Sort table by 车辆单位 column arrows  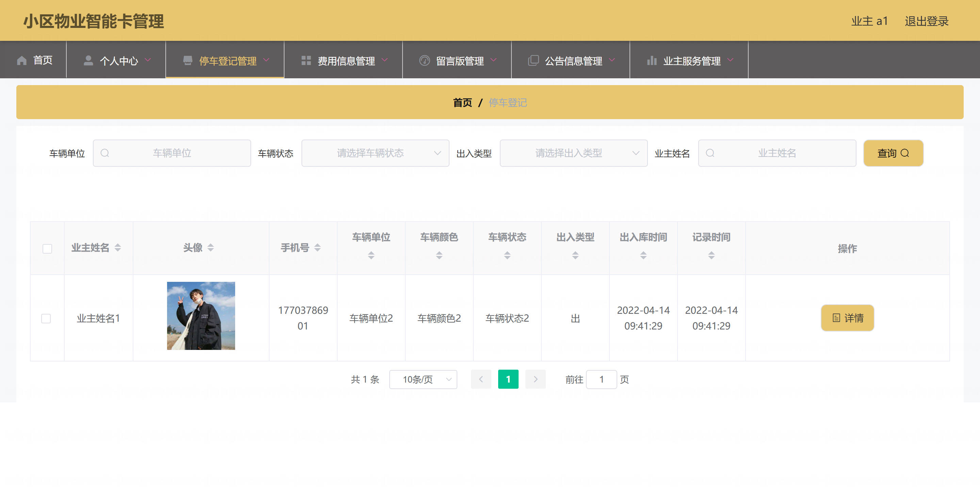click(x=371, y=255)
